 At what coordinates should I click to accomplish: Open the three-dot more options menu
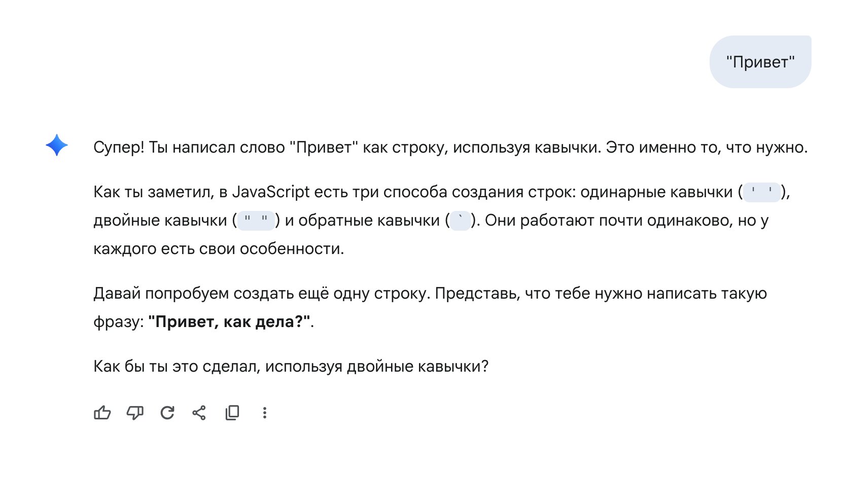264,413
